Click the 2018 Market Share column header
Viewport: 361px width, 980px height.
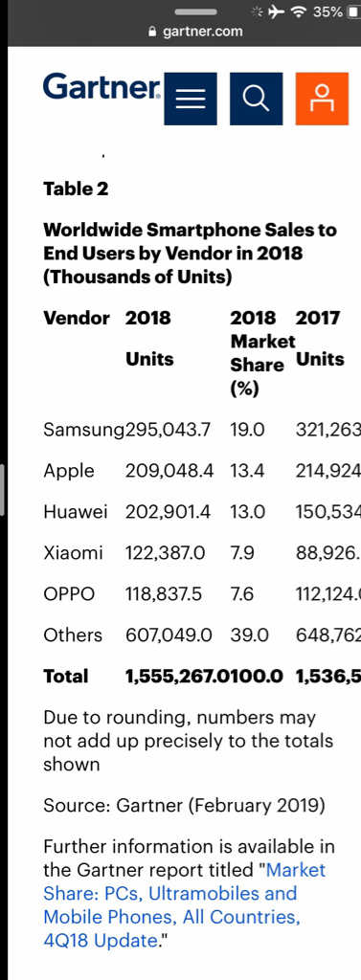point(262,353)
